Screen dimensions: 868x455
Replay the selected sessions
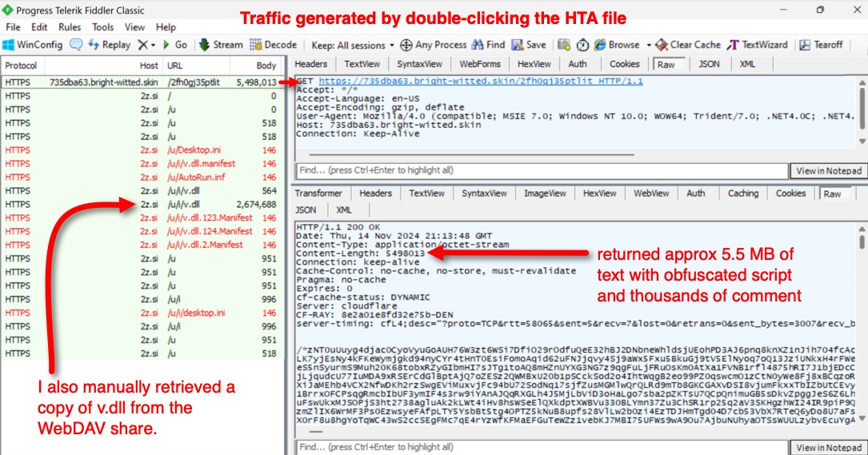click(x=109, y=45)
